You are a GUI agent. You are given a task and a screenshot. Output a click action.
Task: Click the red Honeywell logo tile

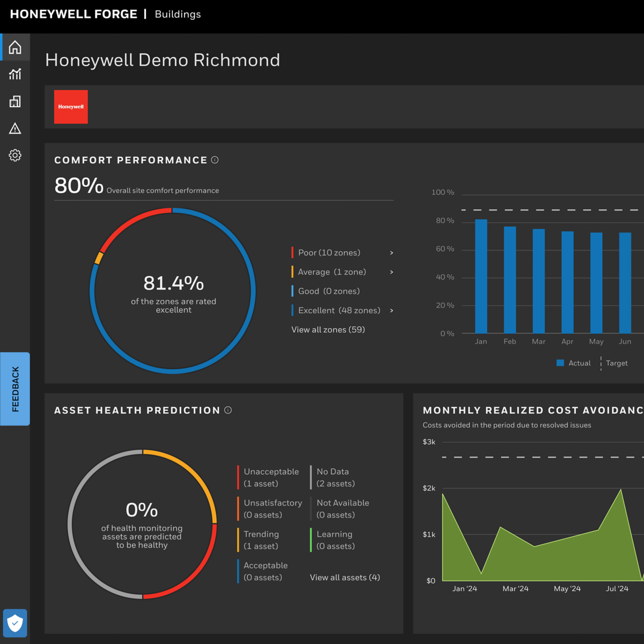(x=71, y=107)
